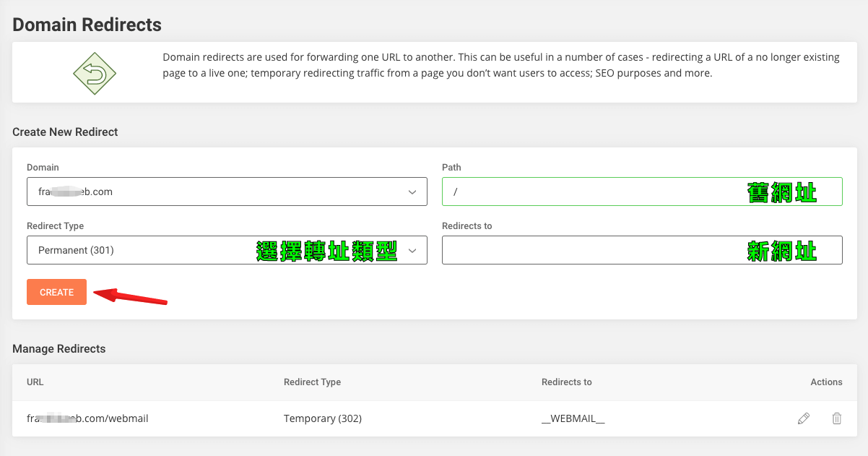Click the Domain Redirects page heading

pyautogui.click(x=87, y=25)
